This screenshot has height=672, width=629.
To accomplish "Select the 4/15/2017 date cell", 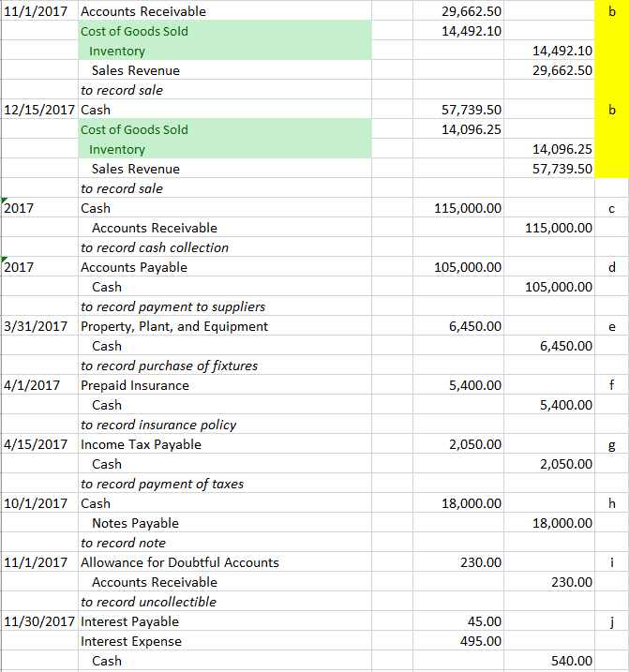I will (39, 444).
